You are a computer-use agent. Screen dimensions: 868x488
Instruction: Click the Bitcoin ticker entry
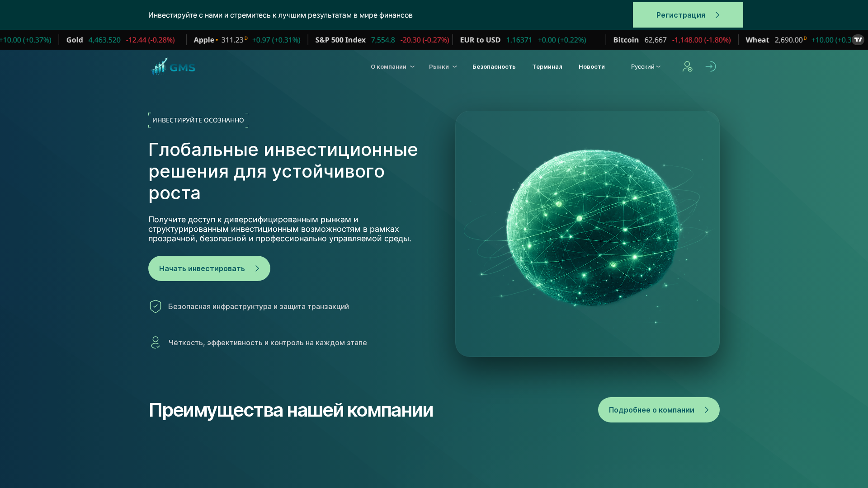(x=672, y=40)
